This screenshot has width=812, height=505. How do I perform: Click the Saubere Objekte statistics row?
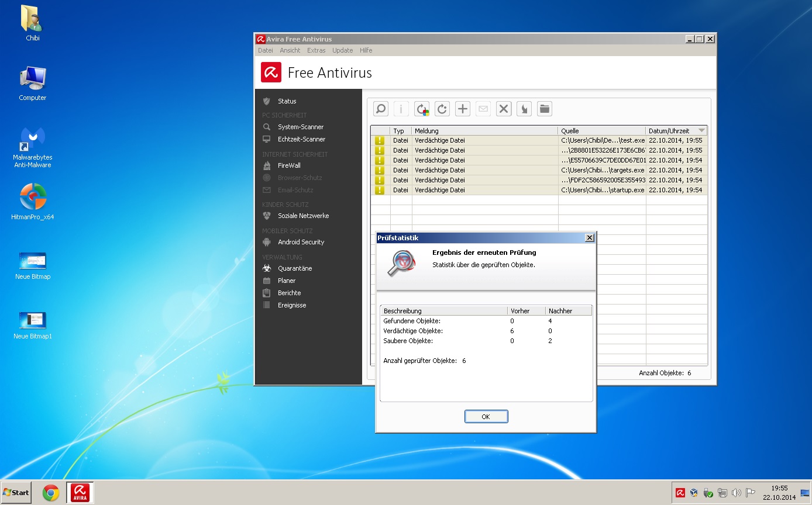[486, 341]
